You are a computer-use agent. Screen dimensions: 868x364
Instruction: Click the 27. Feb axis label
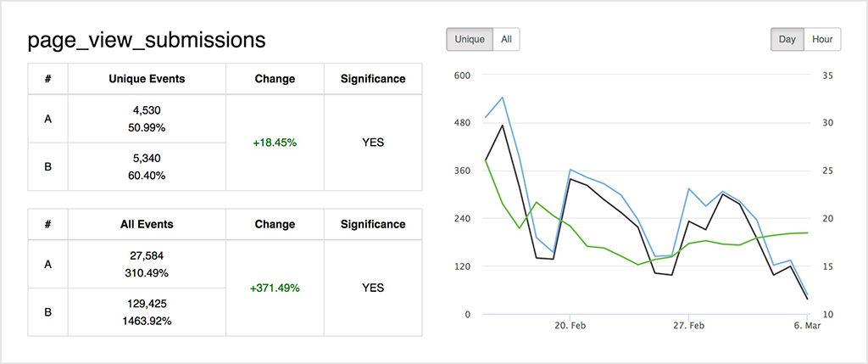pyautogui.click(x=689, y=327)
